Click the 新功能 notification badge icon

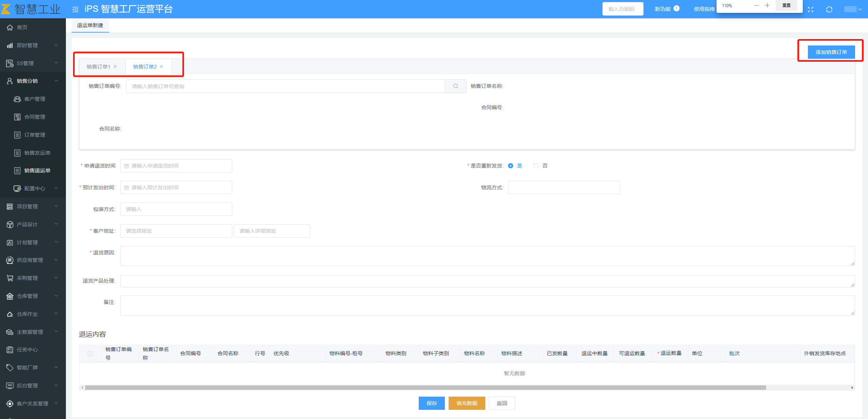676,8
